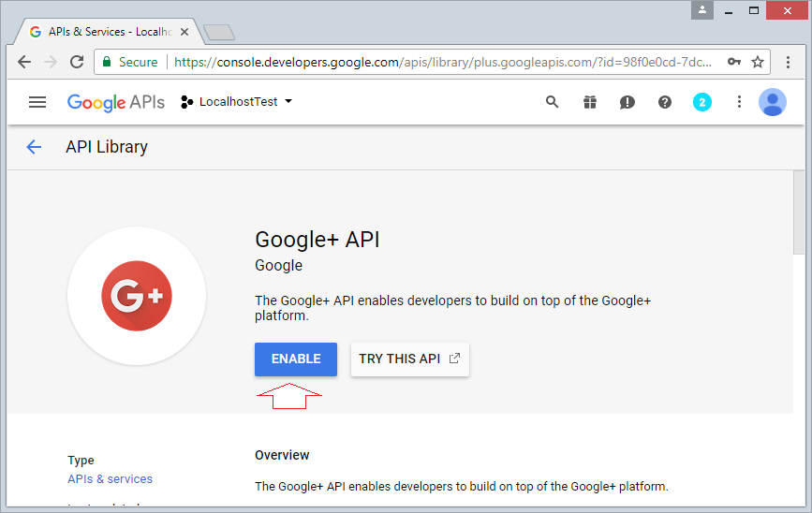
Task: Click the blue ENABLE button
Action: pos(296,359)
